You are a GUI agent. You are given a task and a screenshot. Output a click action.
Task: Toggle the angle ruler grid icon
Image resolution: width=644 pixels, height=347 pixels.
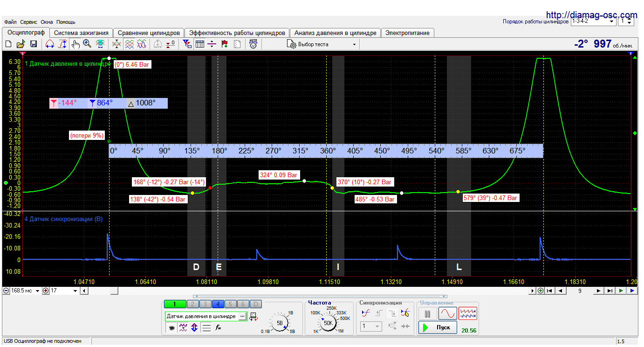(x=199, y=44)
